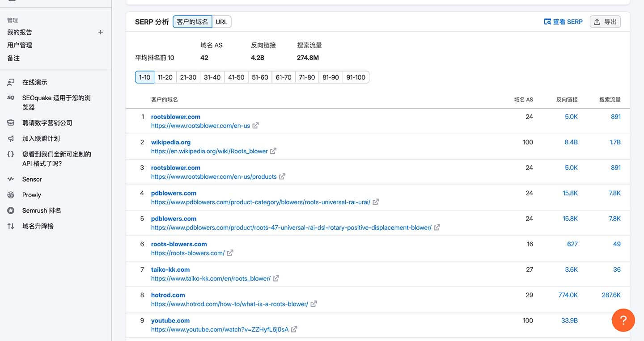
Task: Open external link icon for youtube.com watch URL
Action: tap(294, 329)
